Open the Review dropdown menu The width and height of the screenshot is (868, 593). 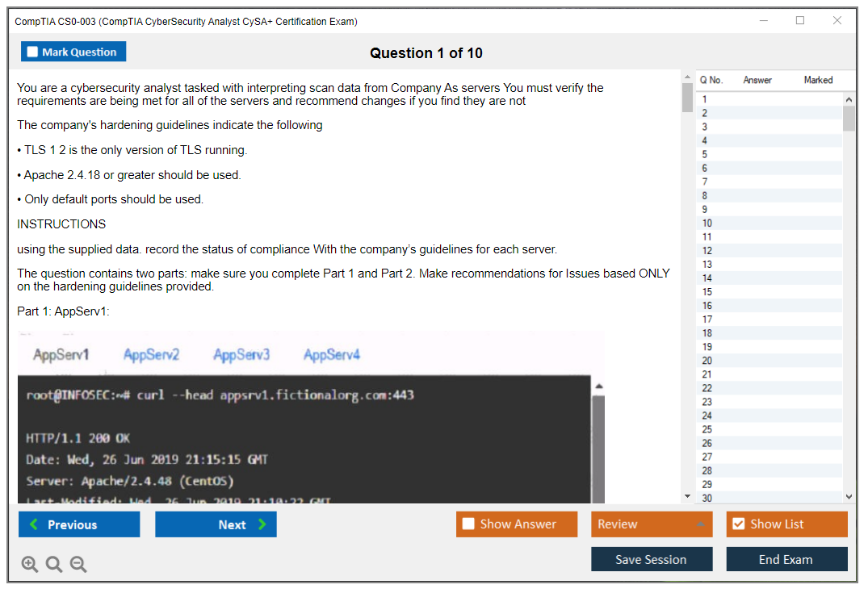pos(652,524)
